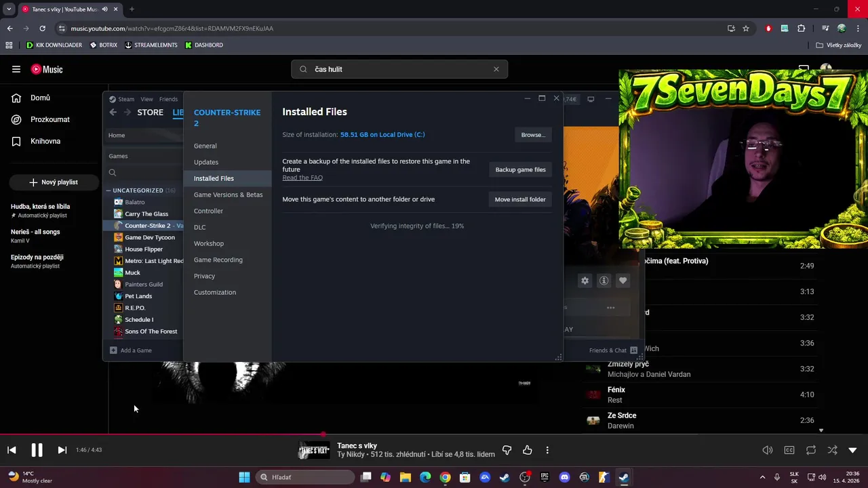Toggle repeat mode in player bar
This screenshot has width=868, height=488.
(811, 450)
